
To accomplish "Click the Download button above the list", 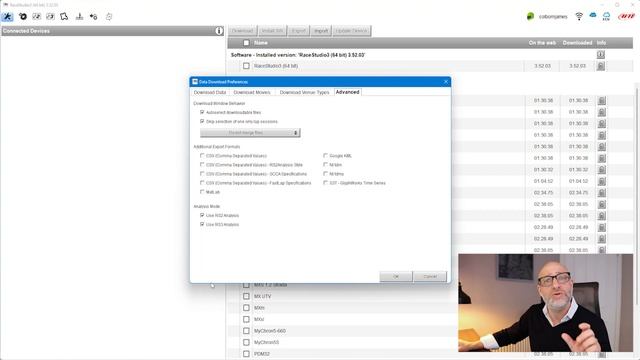I will pyautogui.click(x=242, y=31).
